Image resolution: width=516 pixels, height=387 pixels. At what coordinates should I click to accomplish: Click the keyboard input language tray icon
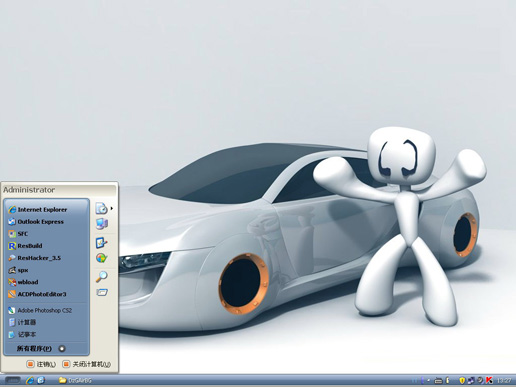(x=439, y=380)
